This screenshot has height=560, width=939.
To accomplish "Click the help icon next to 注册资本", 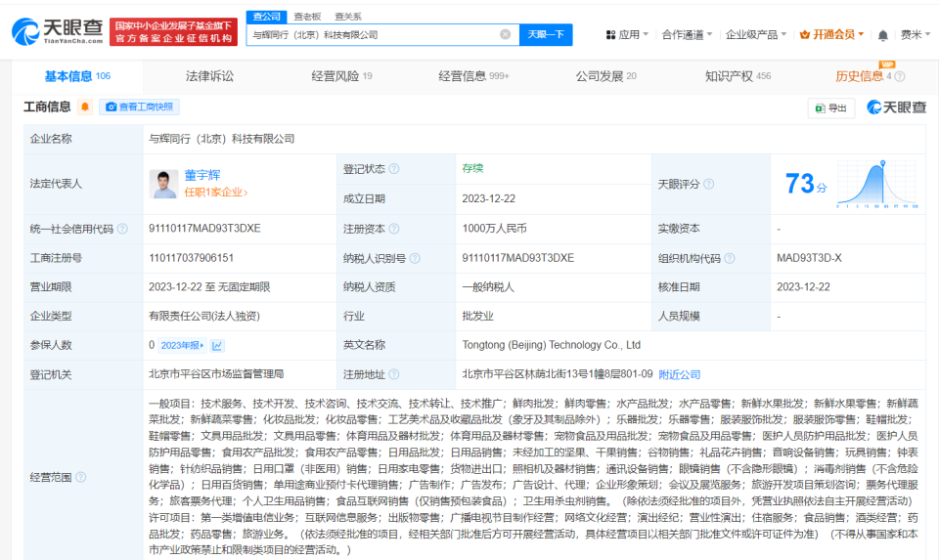I will tap(394, 229).
